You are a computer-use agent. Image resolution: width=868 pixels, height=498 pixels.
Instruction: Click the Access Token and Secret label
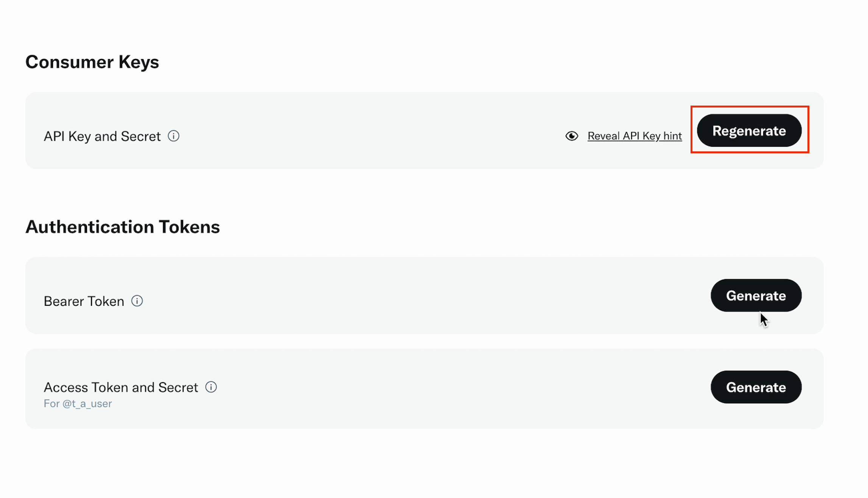[121, 388]
